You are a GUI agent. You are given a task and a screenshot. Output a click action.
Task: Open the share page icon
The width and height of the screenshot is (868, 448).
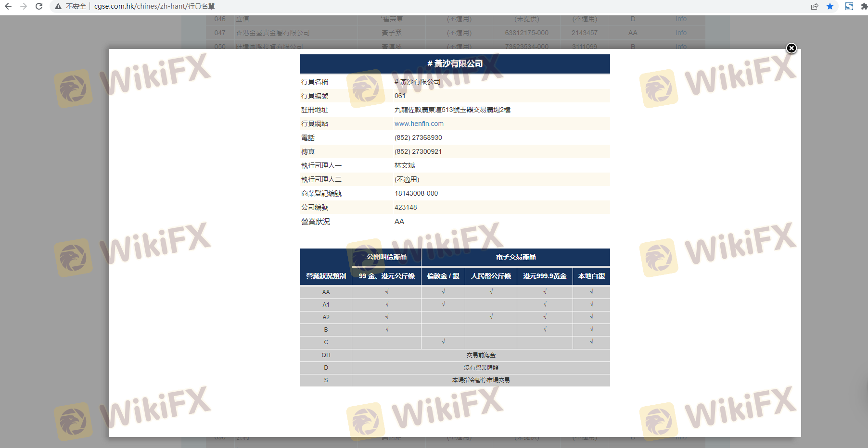click(x=815, y=6)
